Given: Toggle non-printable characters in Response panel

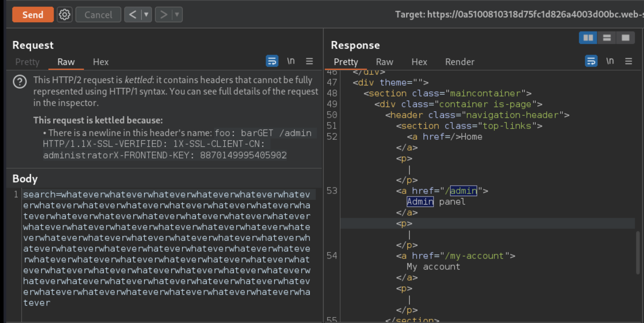Looking at the screenshot, I should click(x=610, y=61).
